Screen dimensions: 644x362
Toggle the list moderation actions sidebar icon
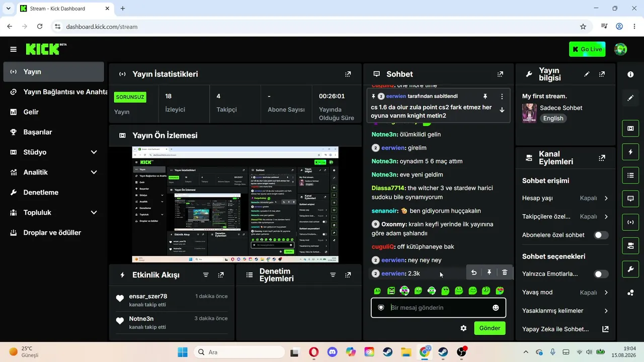(x=630, y=175)
